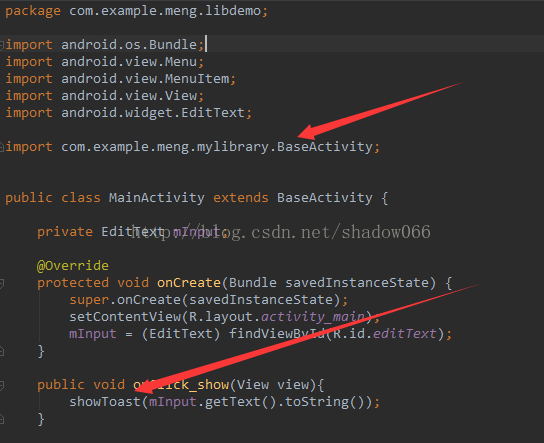Click android.view.Menu in imports
This screenshot has width=544, height=443.
click(x=129, y=62)
